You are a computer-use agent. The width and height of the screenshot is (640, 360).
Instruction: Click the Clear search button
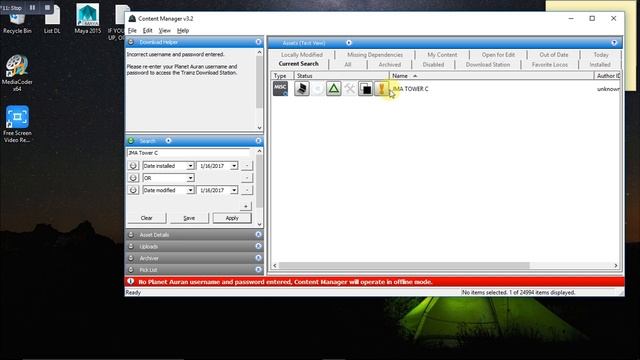(x=147, y=218)
